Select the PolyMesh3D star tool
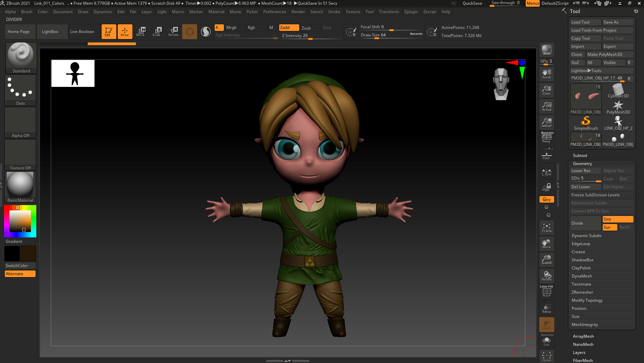Viewport: 644px width, 363px height. coord(618,105)
